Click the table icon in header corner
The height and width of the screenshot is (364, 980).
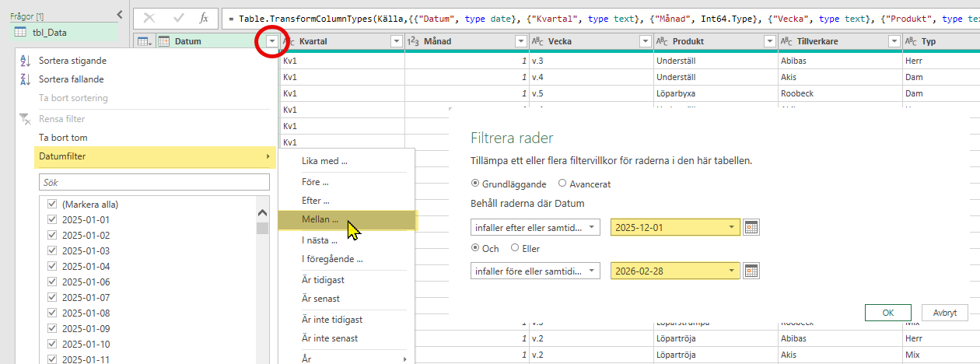145,41
